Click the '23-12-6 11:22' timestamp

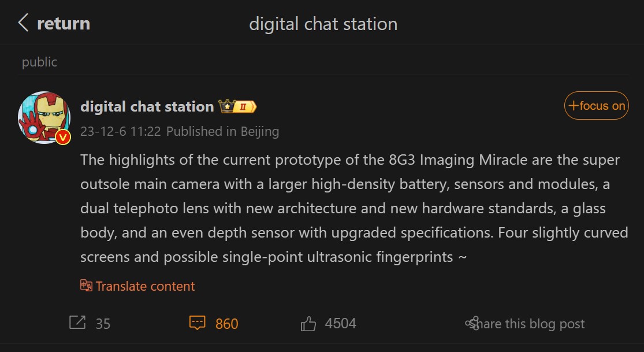(x=120, y=131)
